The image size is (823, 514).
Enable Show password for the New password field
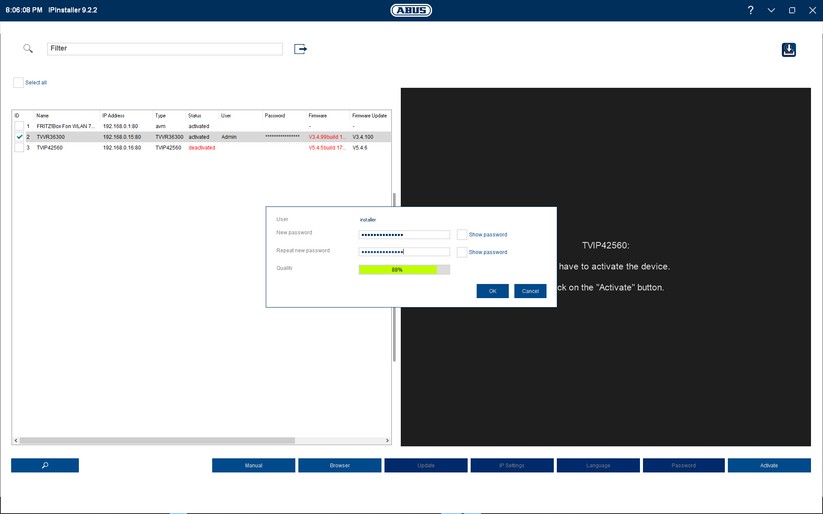pyautogui.click(x=462, y=234)
